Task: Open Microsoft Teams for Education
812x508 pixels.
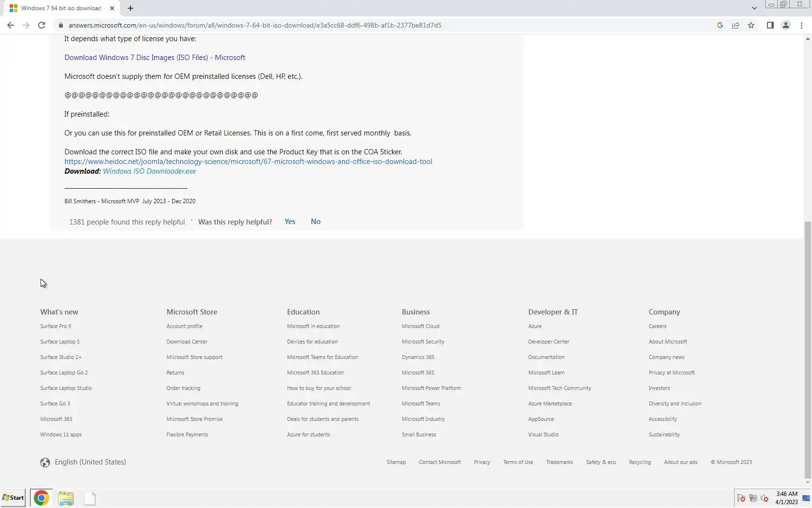Action: [322, 357]
